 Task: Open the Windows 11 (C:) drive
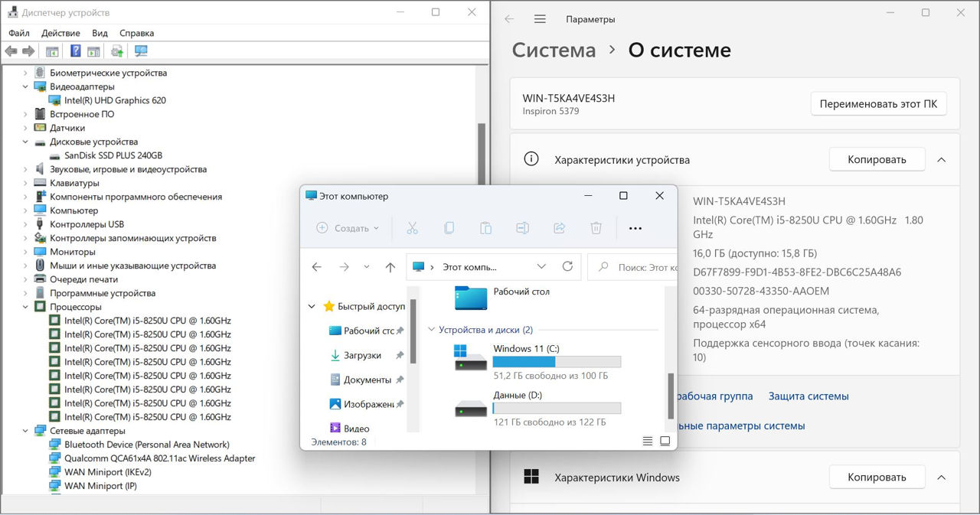tap(526, 349)
